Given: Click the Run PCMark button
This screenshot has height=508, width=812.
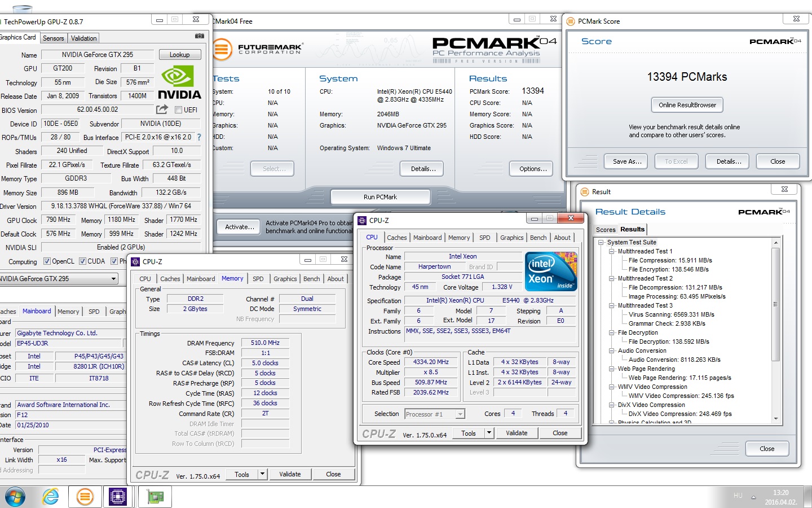Looking at the screenshot, I should pos(381,197).
